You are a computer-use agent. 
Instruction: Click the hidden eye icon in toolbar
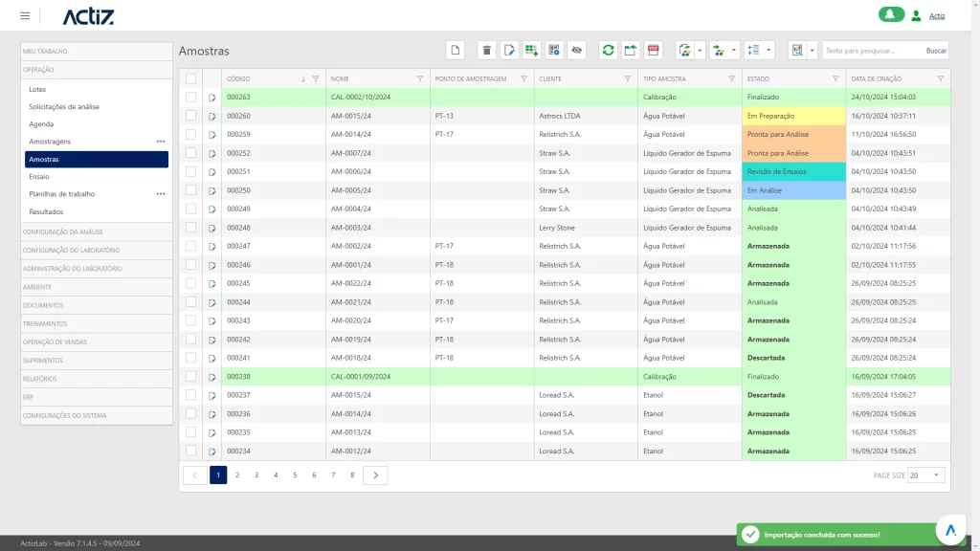[576, 50]
